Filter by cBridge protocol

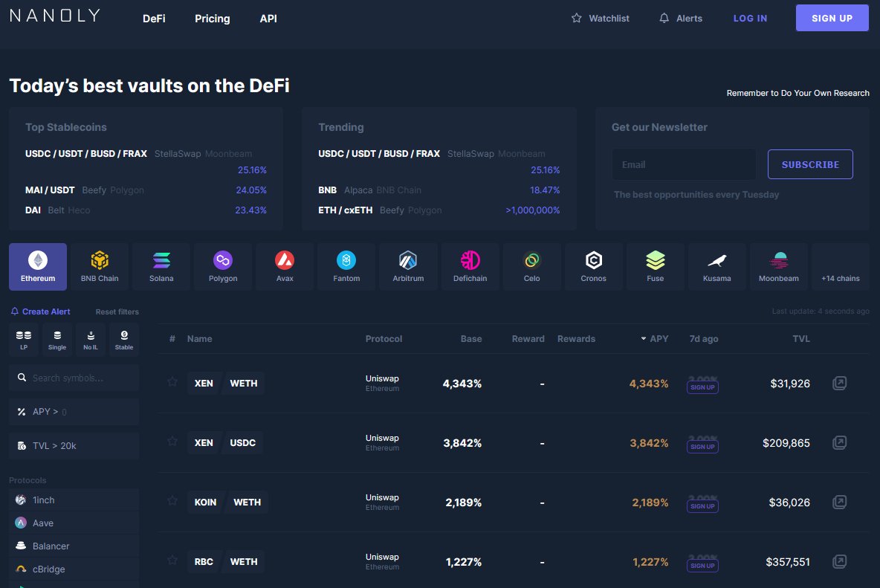click(x=74, y=569)
